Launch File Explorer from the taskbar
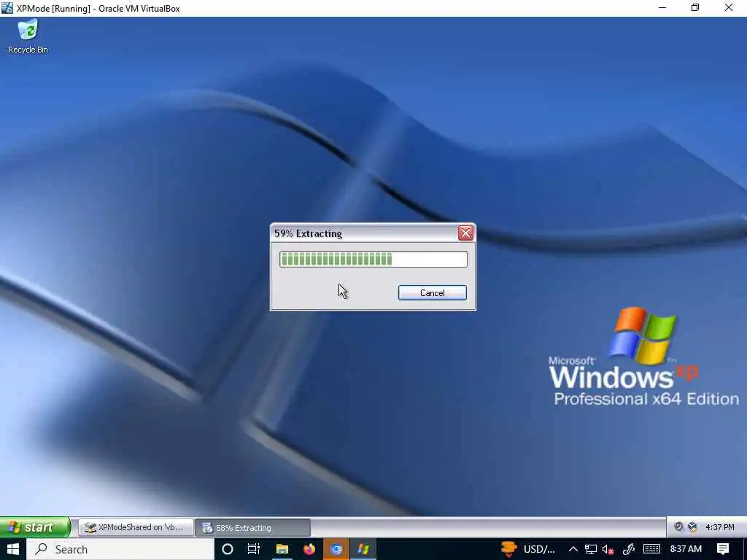 coord(282,549)
